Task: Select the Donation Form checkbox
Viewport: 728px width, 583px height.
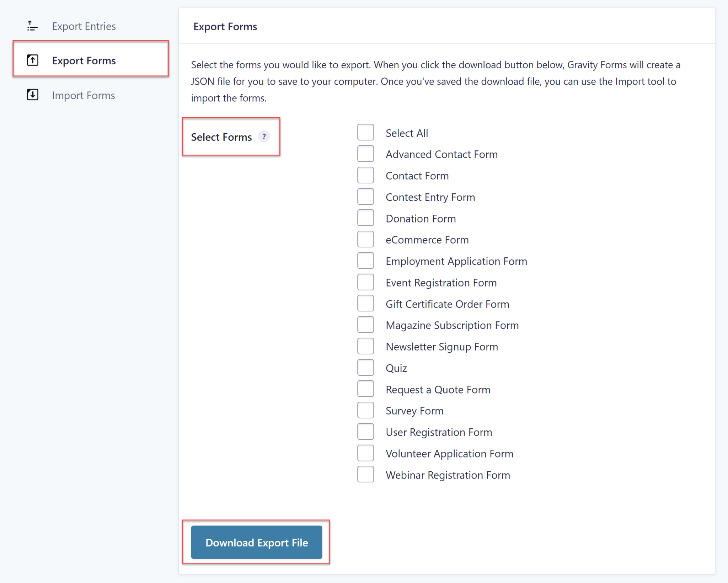Action: click(x=365, y=218)
